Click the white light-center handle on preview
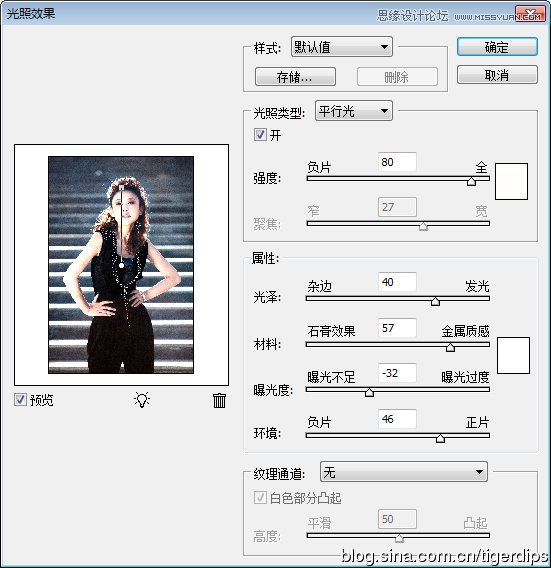The image size is (551, 568). (121, 266)
